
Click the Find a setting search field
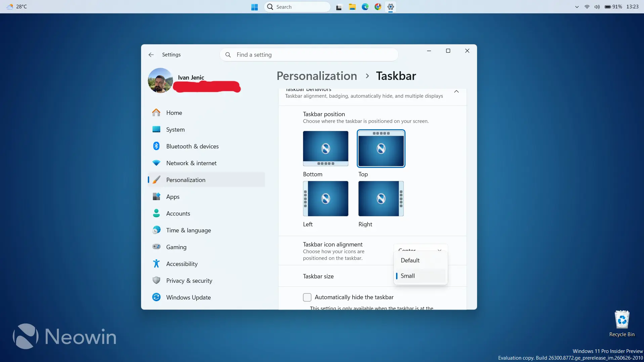click(309, 55)
